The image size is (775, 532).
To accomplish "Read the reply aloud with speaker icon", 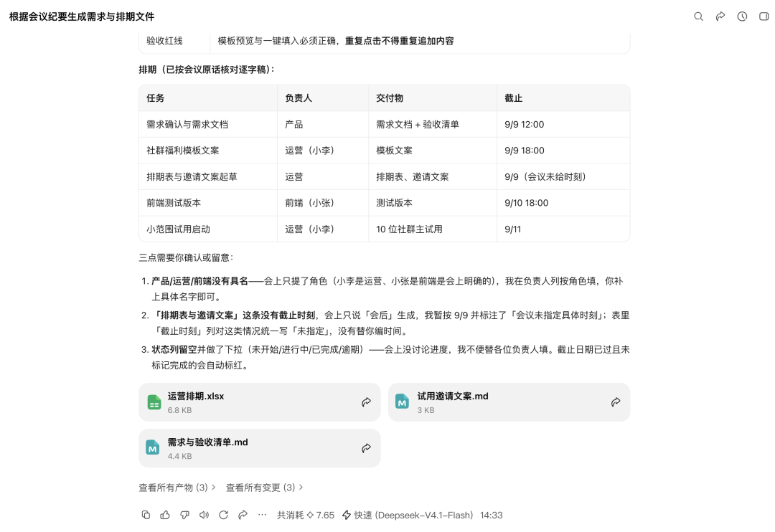I will 204,515.
